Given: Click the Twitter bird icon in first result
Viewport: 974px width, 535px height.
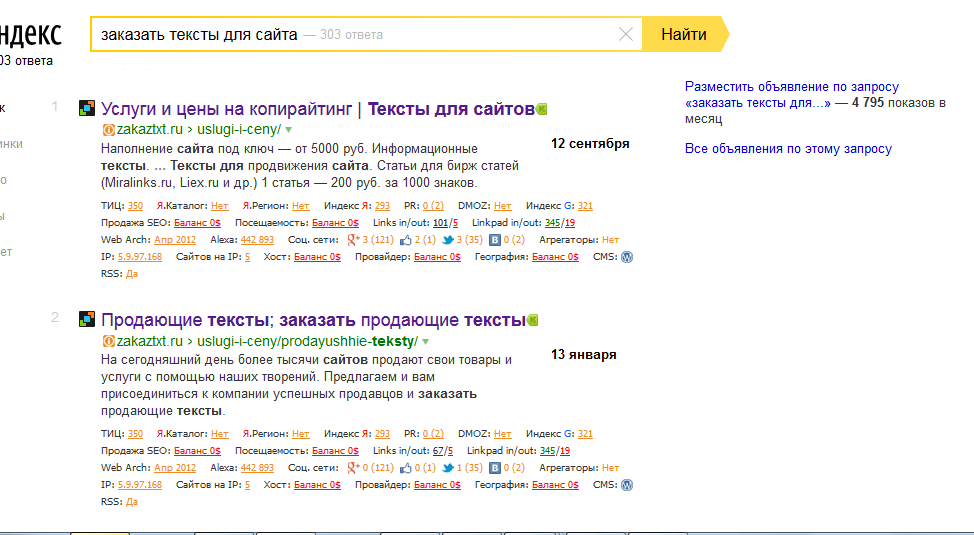Looking at the screenshot, I should (449, 240).
